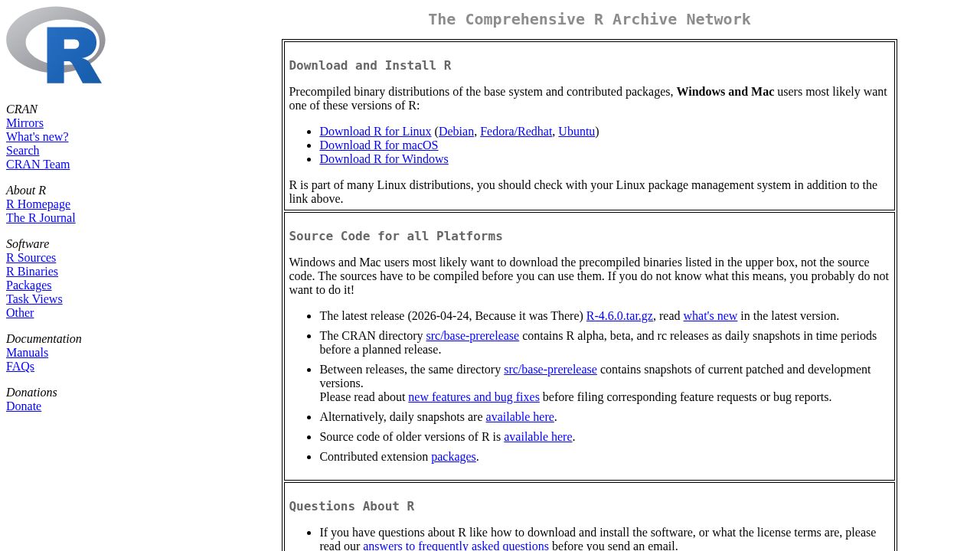Click the R logo image
Image resolution: width=980 pixels, height=551 pixels.
[x=56, y=45]
